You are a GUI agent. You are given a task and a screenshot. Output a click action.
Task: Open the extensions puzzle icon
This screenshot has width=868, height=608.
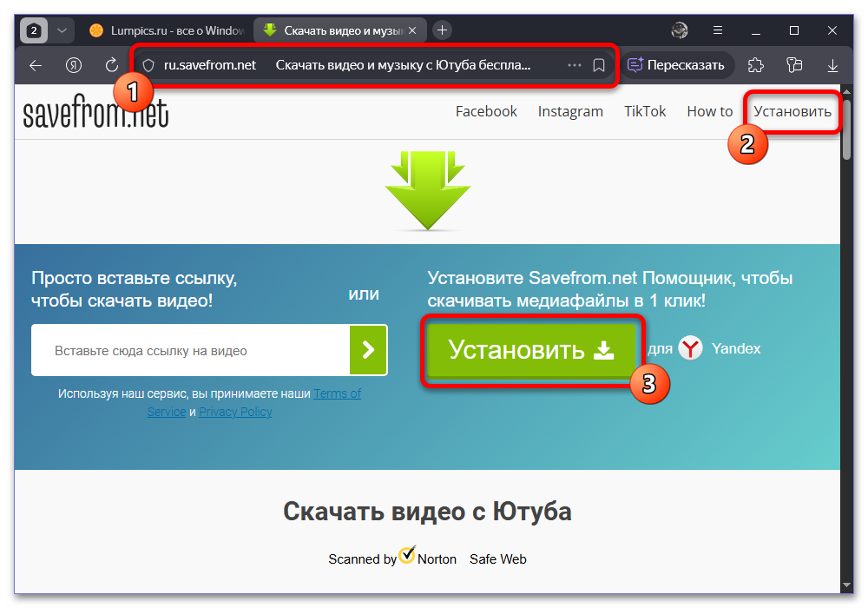click(756, 65)
